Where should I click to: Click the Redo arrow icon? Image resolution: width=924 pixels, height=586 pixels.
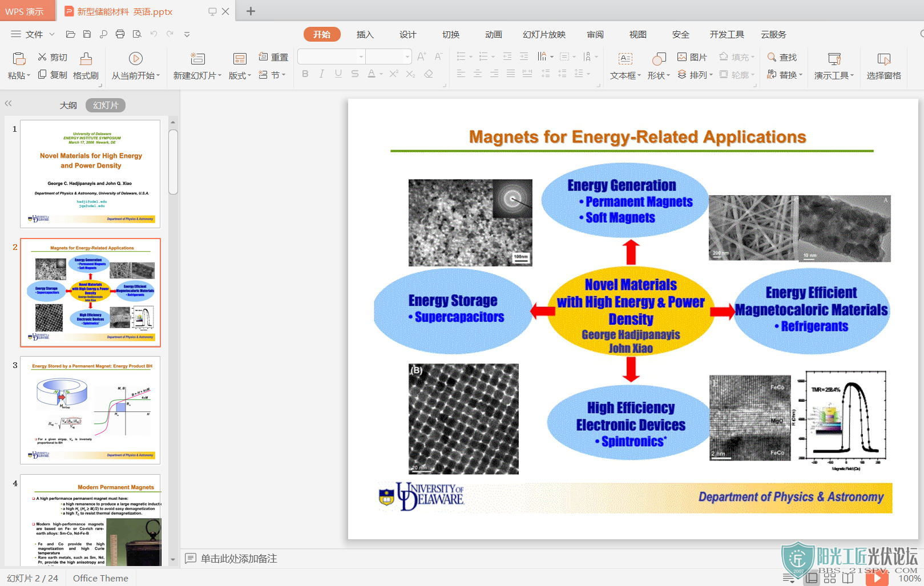click(170, 34)
